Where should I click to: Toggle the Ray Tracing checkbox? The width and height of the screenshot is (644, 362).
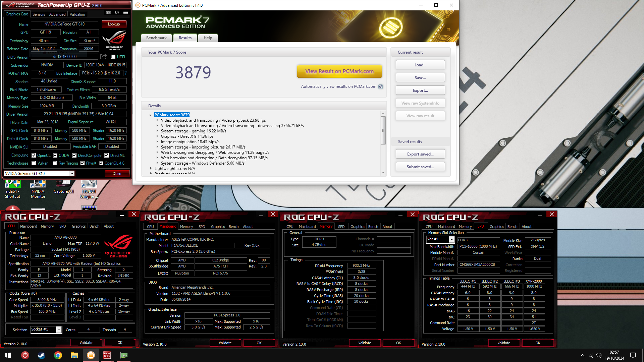click(x=55, y=163)
